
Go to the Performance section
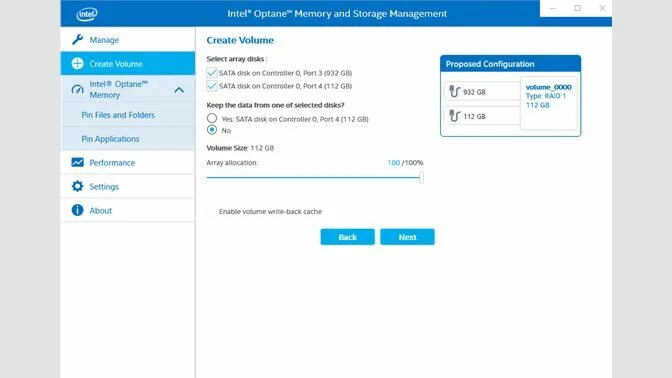128,162
